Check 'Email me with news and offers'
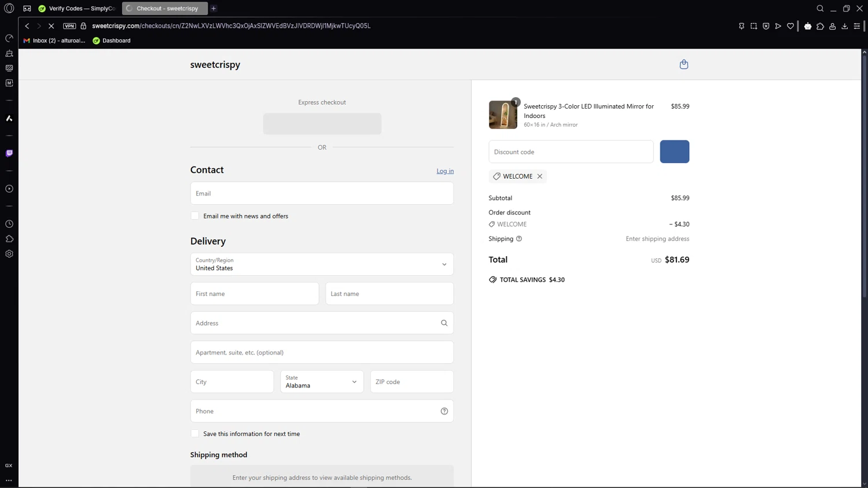868x488 pixels. pos(195,216)
